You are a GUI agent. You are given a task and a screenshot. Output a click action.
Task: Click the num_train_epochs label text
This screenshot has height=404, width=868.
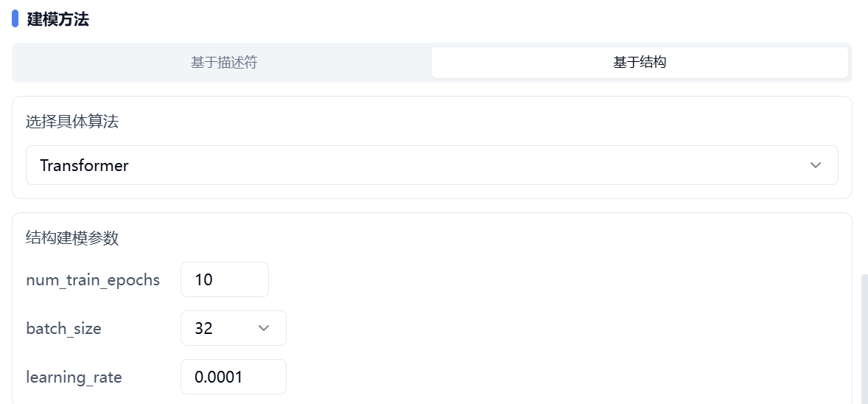tap(93, 280)
